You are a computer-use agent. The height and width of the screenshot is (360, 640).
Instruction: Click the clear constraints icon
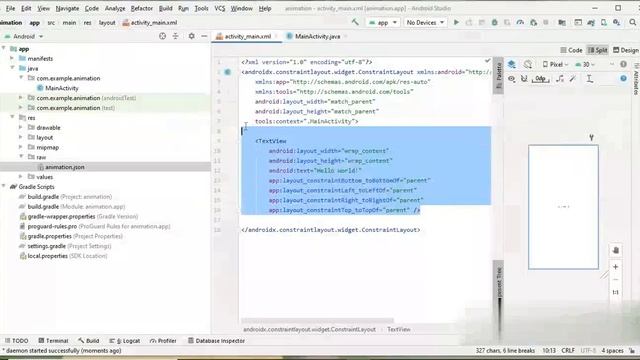(x=560, y=78)
